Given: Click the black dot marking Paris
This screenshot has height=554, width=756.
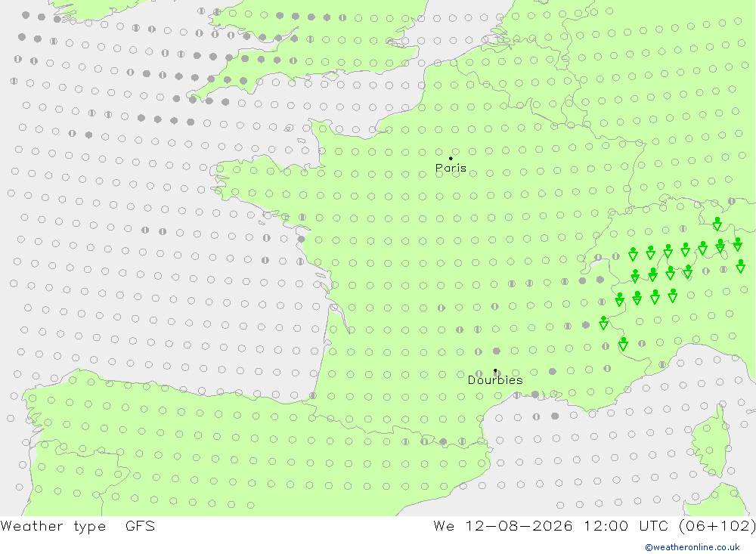Looking at the screenshot, I should click(451, 158).
